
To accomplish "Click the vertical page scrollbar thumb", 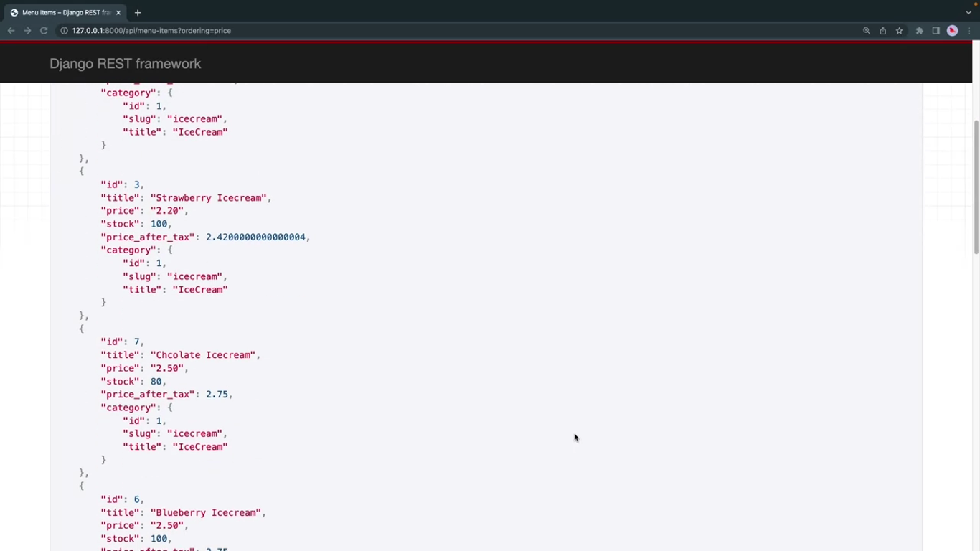I will 976,187.
